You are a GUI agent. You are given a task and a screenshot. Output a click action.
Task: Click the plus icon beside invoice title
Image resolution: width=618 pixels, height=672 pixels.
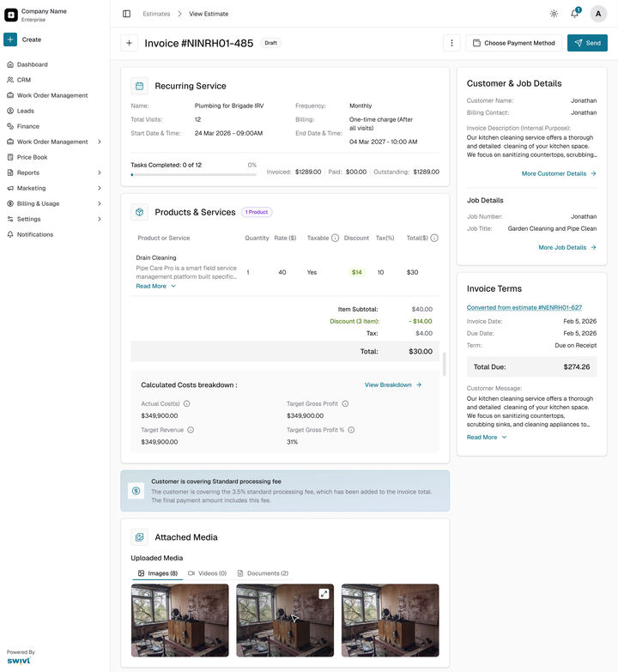[129, 43]
